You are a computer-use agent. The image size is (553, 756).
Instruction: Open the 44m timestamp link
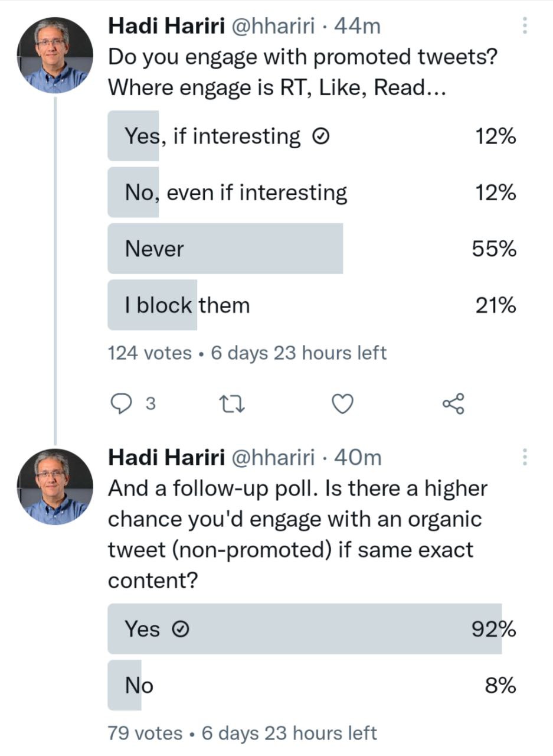pos(357,26)
